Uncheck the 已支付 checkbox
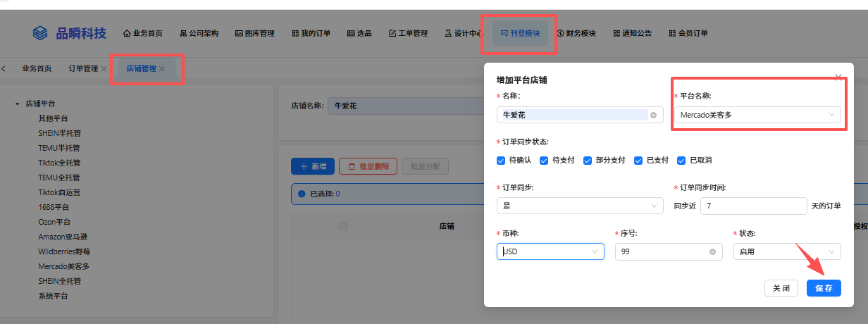The image size is (868, 324). coord(638,161)
